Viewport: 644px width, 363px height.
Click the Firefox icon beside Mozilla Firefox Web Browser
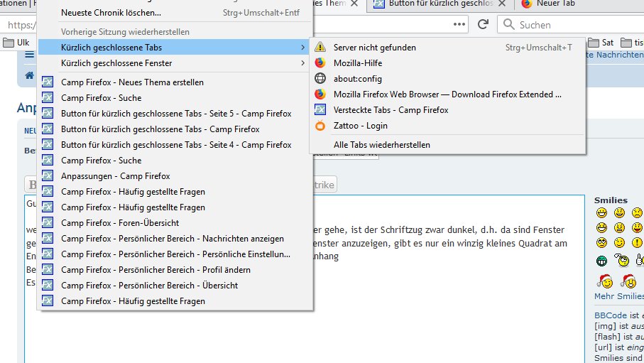[x=320, y=94]
